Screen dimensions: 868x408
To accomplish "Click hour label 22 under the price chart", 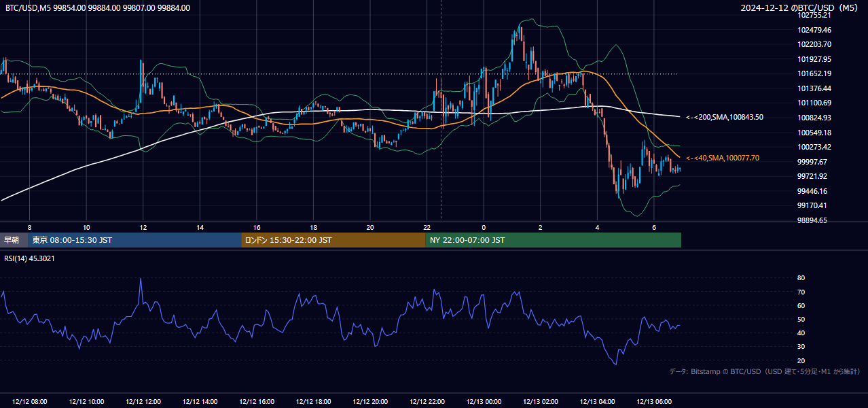I will tap(427, 227).
